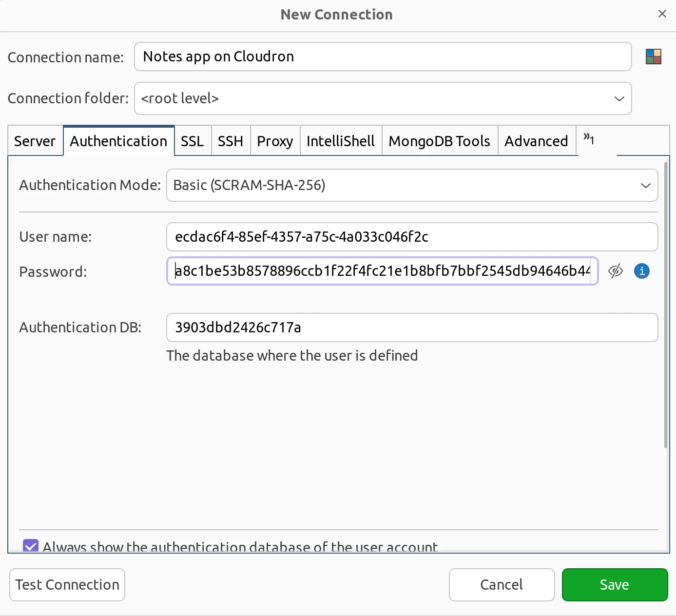This screenshot has height=616, width=676.
Task: Save the new connection
Action: [x=615, y=584]
